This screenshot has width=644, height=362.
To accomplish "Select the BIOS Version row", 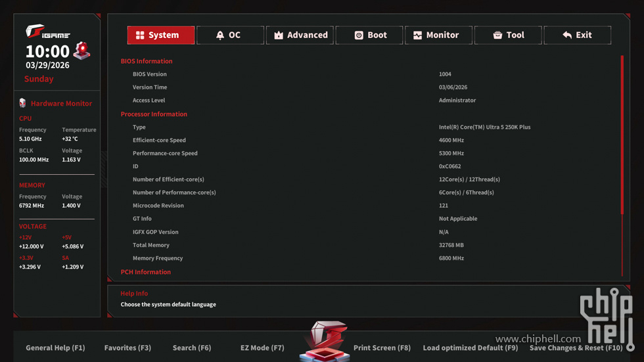I will (x=365, y=74).
